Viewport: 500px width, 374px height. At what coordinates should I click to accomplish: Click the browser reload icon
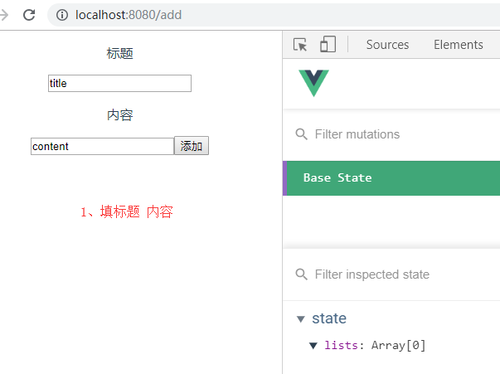[29, 15]
